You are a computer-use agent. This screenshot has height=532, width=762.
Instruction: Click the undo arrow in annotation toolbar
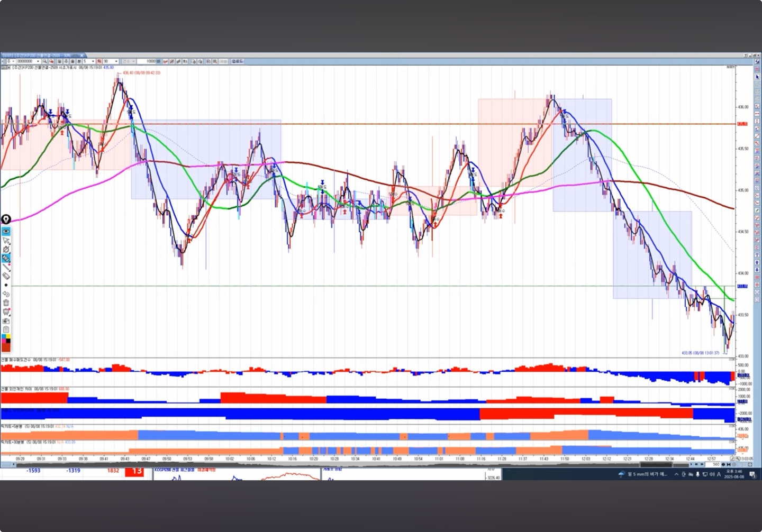pos(6,294)
